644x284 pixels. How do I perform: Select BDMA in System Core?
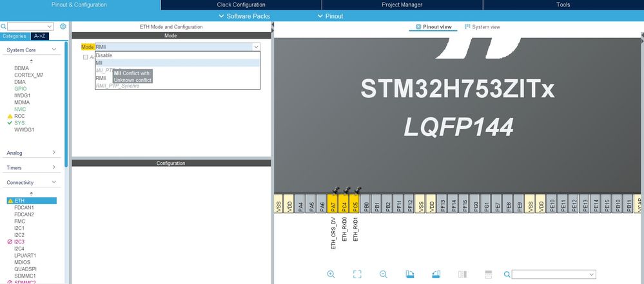click(22, 68)
